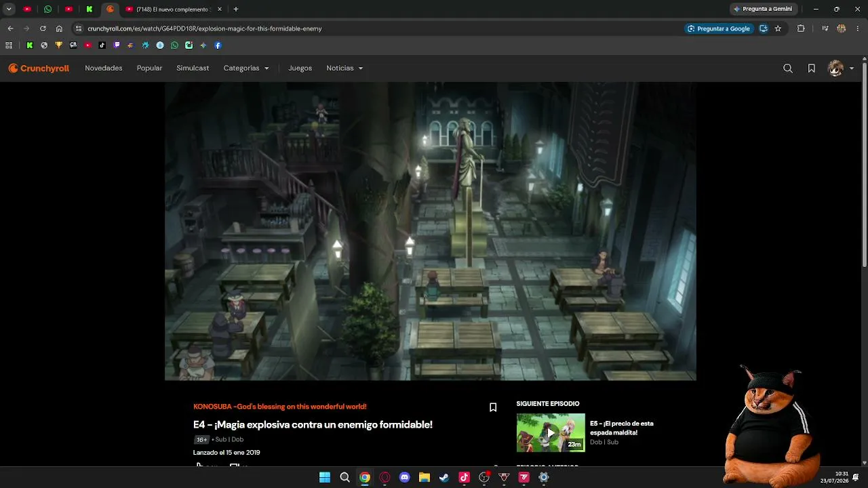Open the media controls icon in toolbar

pos(825,28)
